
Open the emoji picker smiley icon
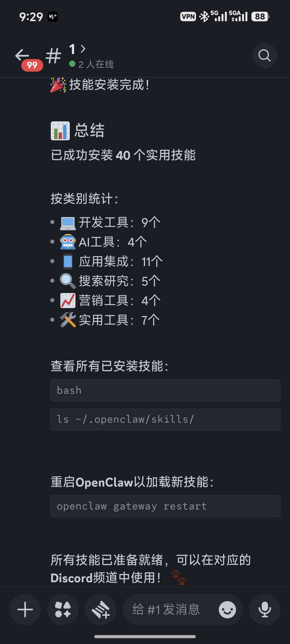click(227, 610)
